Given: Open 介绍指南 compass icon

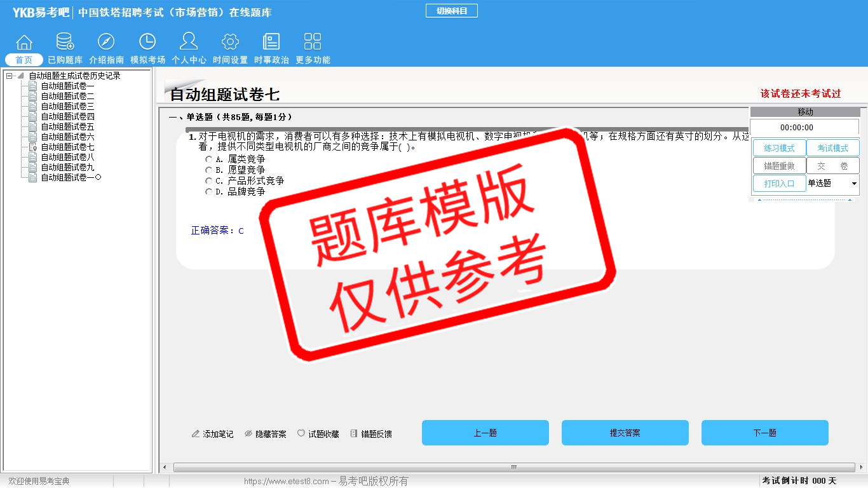Looking at the screenshot, I should [x=106, y=42].
